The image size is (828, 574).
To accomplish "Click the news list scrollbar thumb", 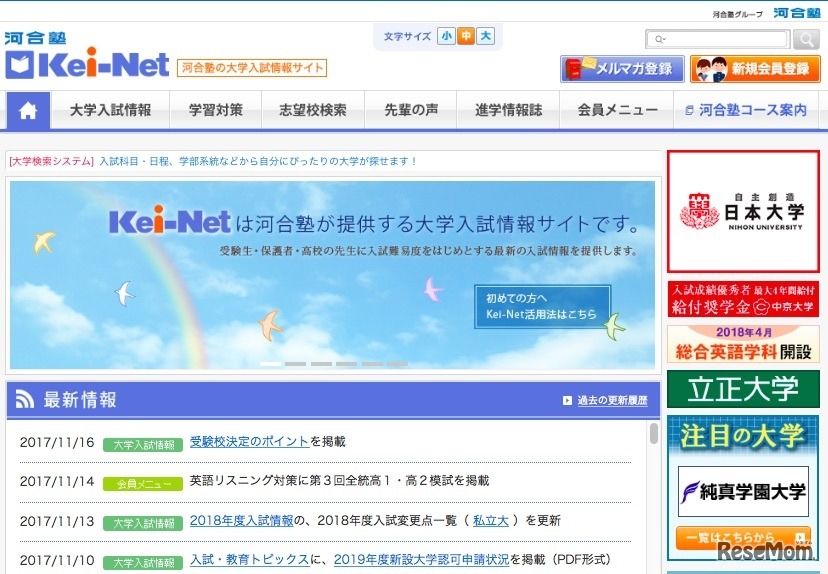I will 654,434.
